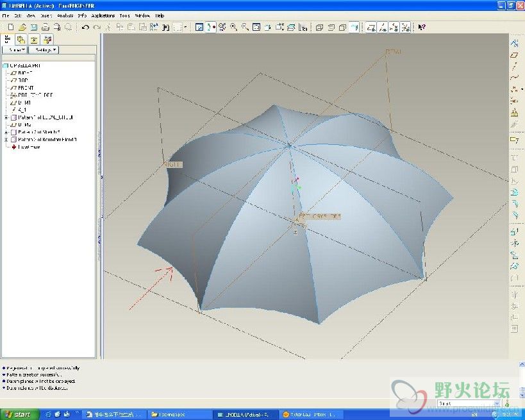Repaint the graphics window

pos(199,27)
